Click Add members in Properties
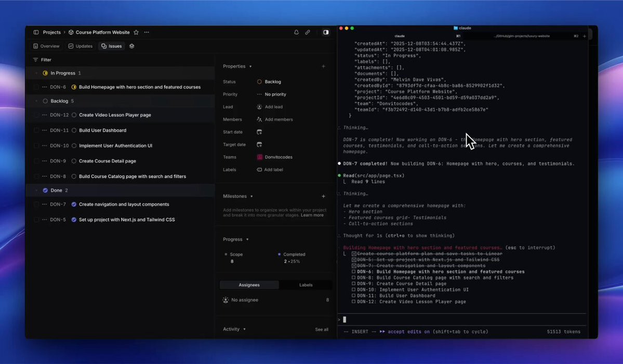This screenshot has height=364, width=623. point(275,119)
